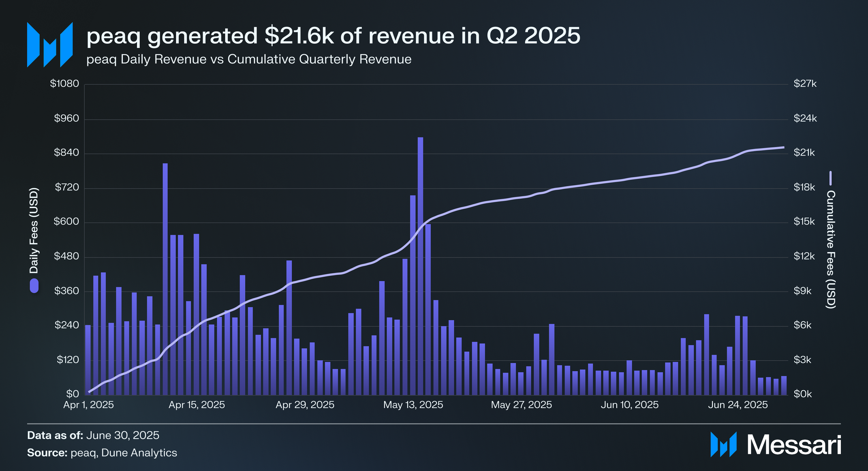The image size is (868, 471).
Task: Click the Daily Fees legend swatch
Action: [34, 286]
